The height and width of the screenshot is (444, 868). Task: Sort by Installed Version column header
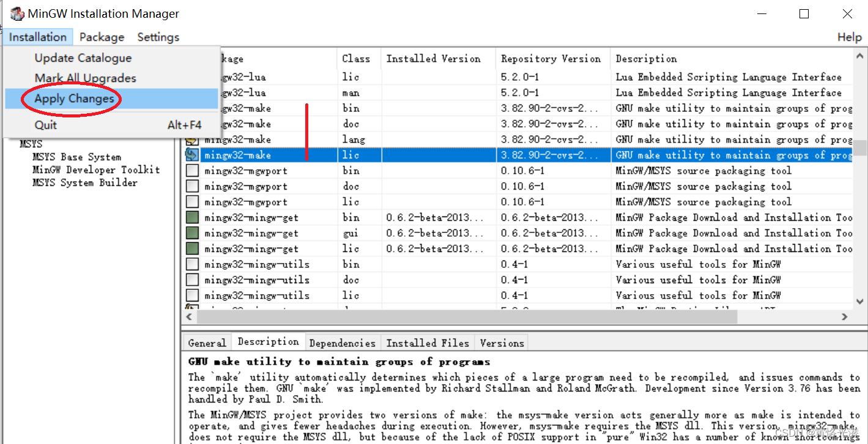pos(439,59)
